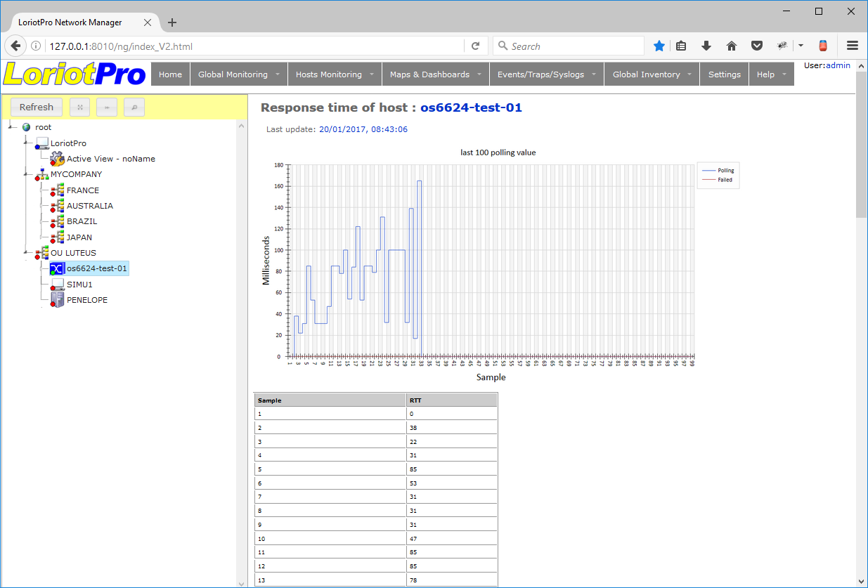Image resolution: width=868 pixels, height=588 pixels.
Task: Open the Events/Traps/Syslogs dropdown arrow
Action: tap(594, 74)
